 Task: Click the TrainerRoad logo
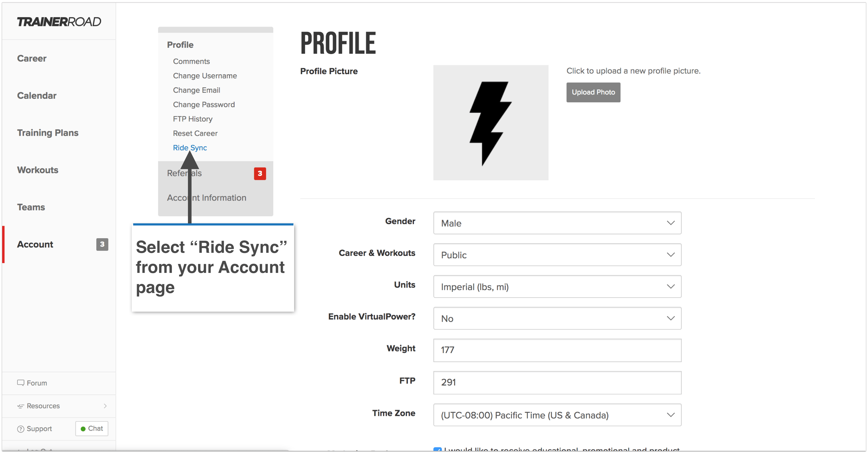pyautogui.click(x=59, y=21)
